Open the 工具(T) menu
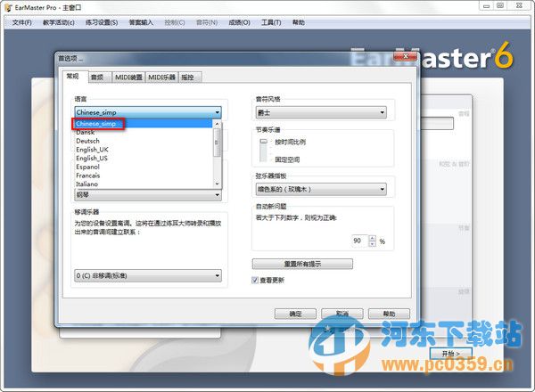The width and height of the screenshot is (535, 392). click(x=271, y=22)
